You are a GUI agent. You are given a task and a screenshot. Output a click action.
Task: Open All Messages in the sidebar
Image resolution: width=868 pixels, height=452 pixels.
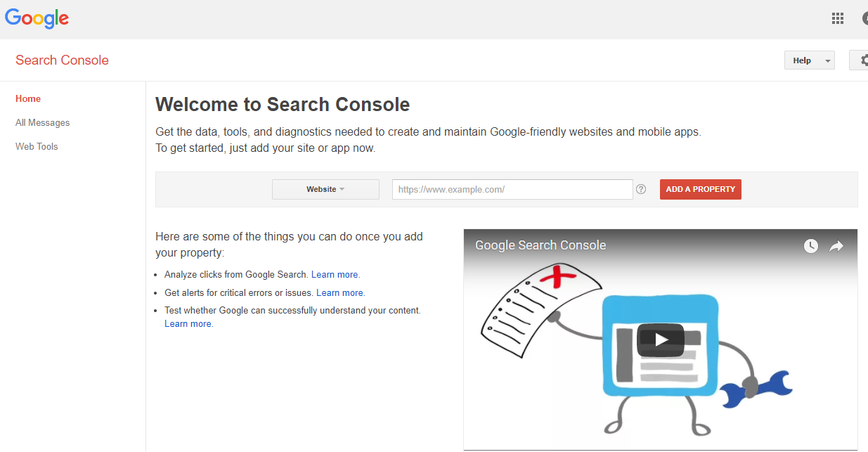43,123
